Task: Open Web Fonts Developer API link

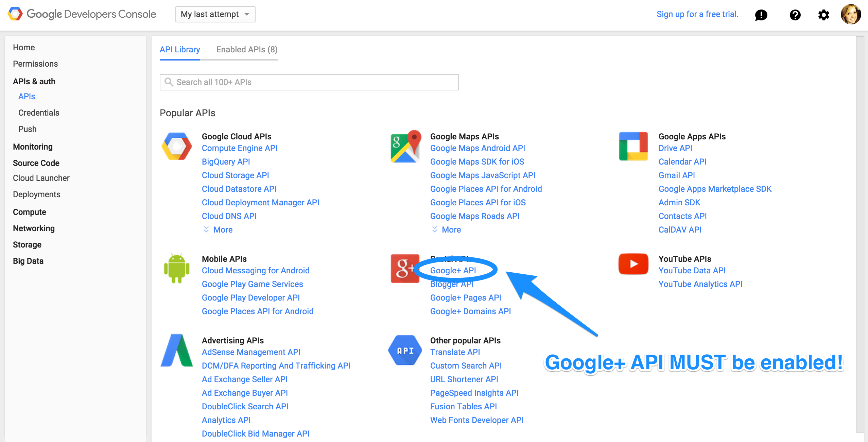Action: coord(477,420)
